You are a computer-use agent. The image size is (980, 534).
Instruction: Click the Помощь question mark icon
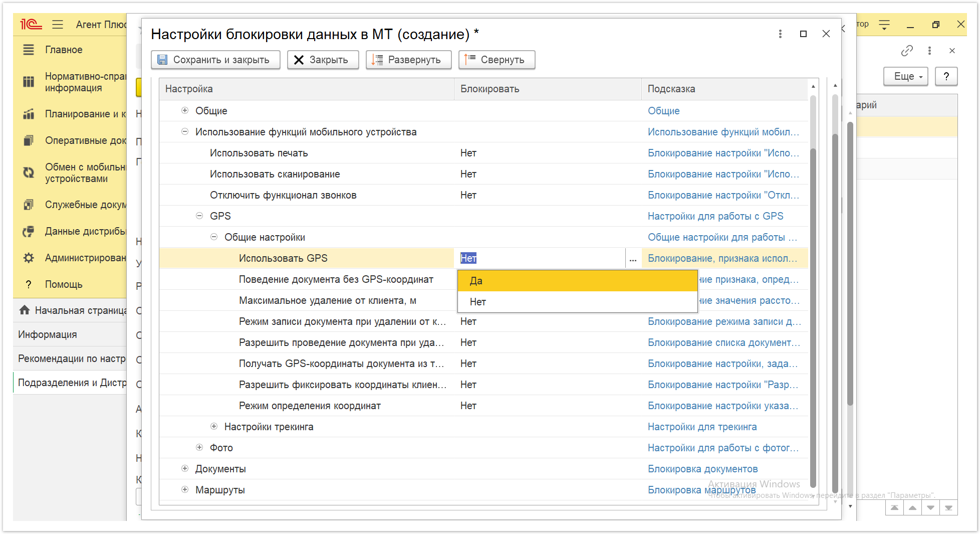29,284
